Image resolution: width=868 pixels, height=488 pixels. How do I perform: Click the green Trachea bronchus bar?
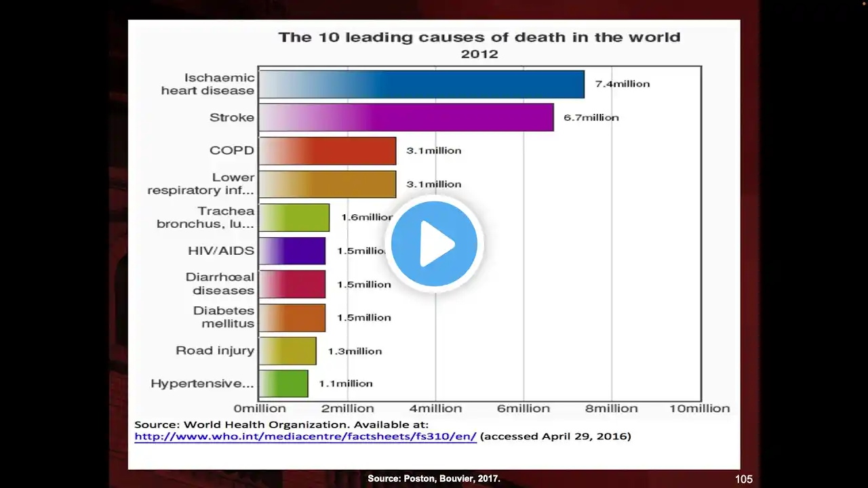coord(294,218)
